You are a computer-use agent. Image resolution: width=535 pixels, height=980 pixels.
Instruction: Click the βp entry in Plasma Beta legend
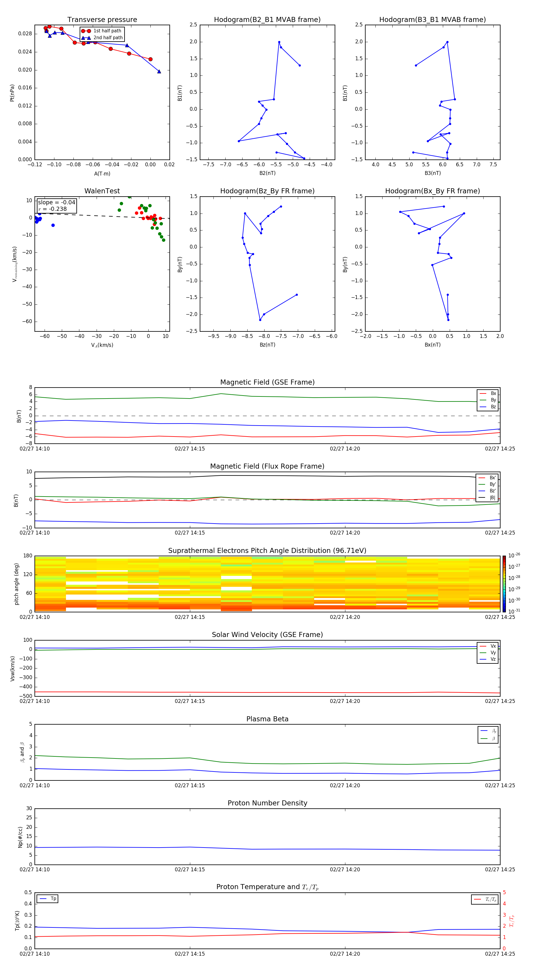coord(488,731)
